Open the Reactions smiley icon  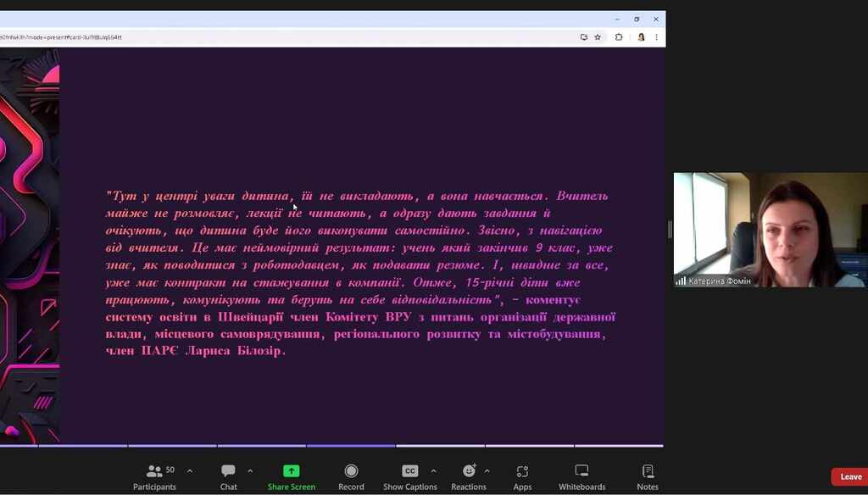(x=469, y=471)
